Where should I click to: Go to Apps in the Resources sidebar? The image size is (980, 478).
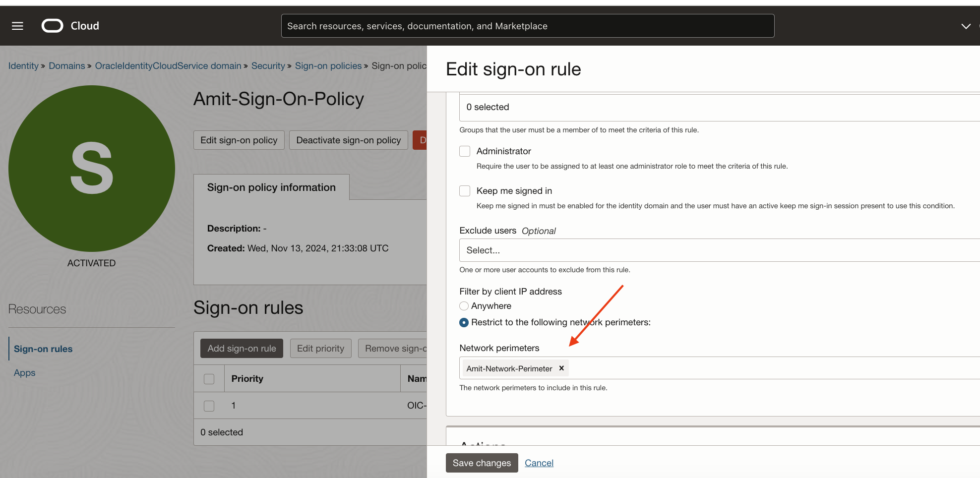click(x=24, y=372)
